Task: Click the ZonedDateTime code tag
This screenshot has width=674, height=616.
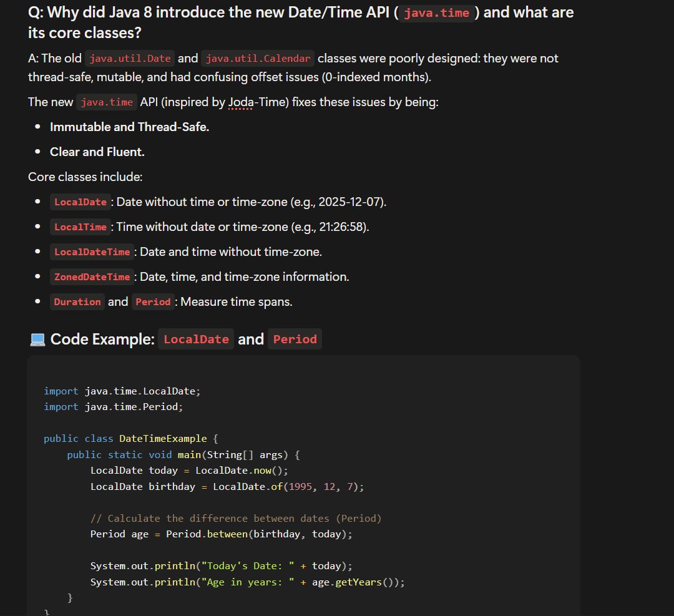Action: pos(92,277)
